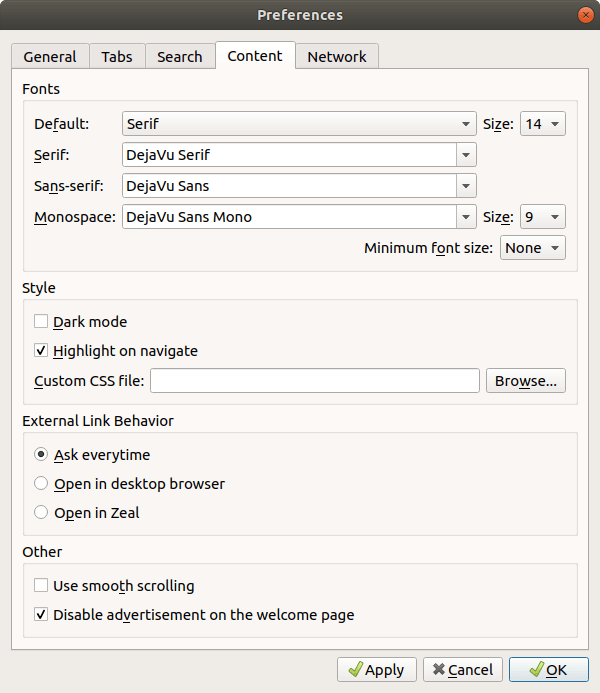Click into the DejaVu Serif font field
Viewport: 600px width, 693px height.
coord(289,155)
